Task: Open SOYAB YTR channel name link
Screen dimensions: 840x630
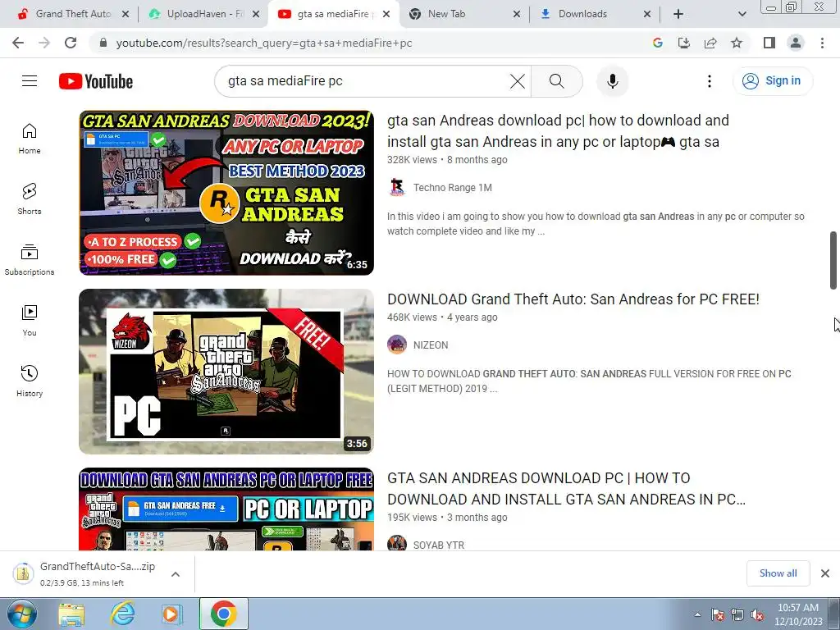Action: [439, 545]
